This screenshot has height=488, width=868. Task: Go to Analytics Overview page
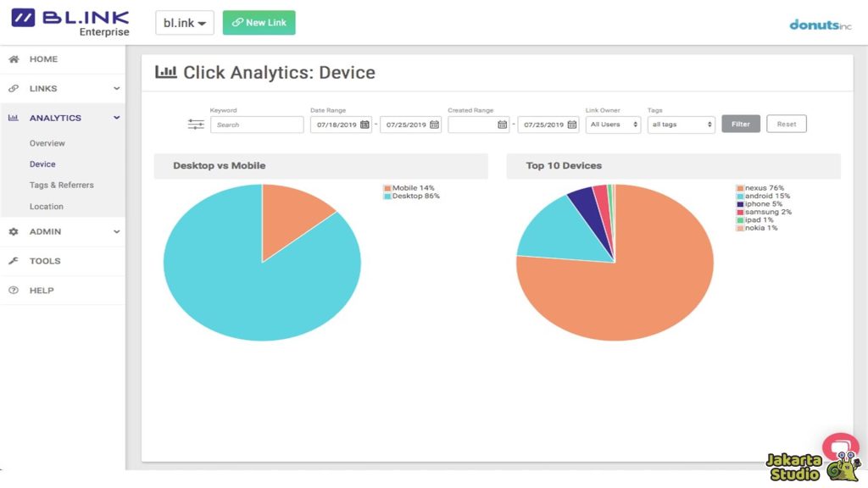[47, 144]
